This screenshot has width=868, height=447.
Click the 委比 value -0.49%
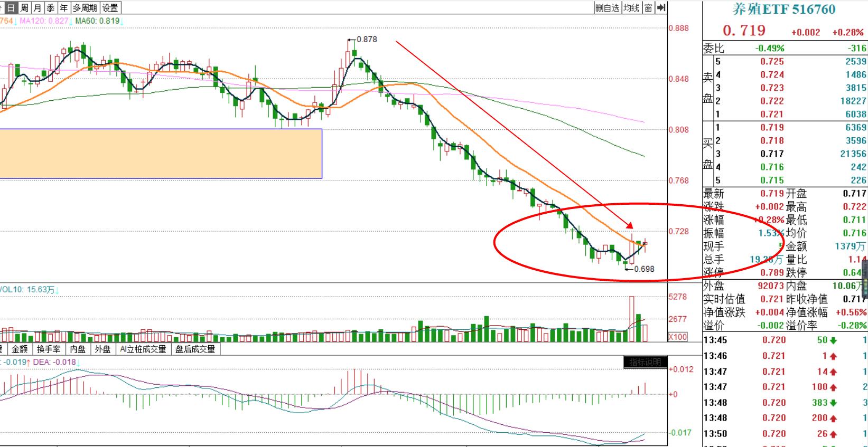point(770,48)
